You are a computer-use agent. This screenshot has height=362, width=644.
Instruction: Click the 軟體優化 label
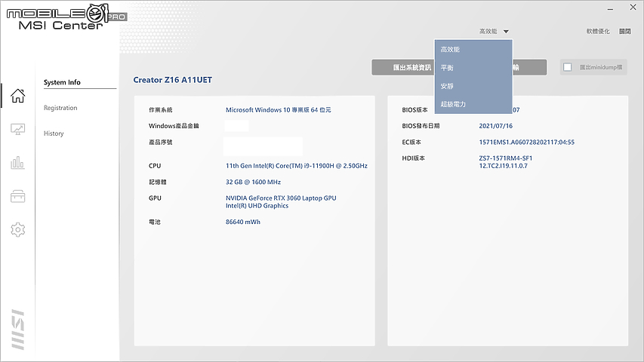pos(598,31)
